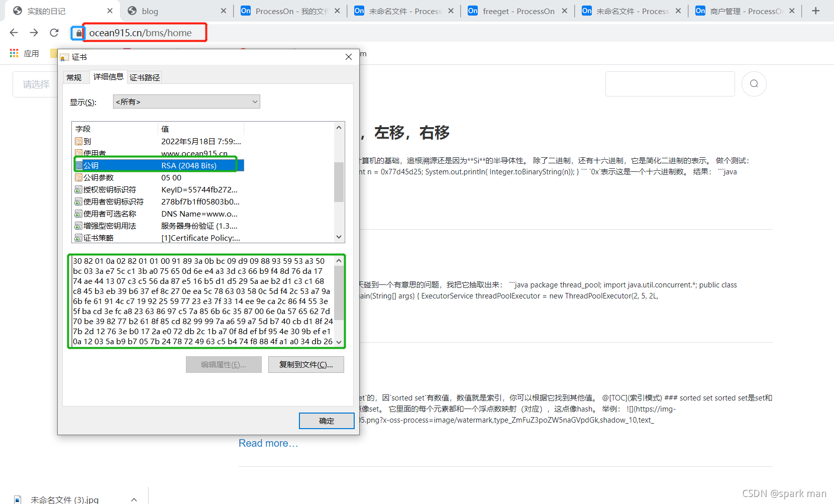Select the '服务器身份验证' value
Screen dimensions: 834x504
click(199, 226)
